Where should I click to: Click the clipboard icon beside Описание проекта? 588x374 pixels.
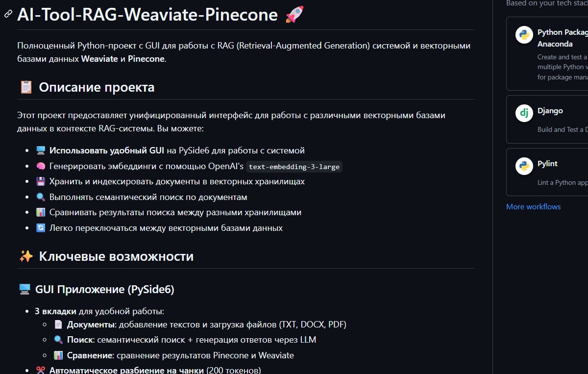pyautogui.click(x=26, y=87)
